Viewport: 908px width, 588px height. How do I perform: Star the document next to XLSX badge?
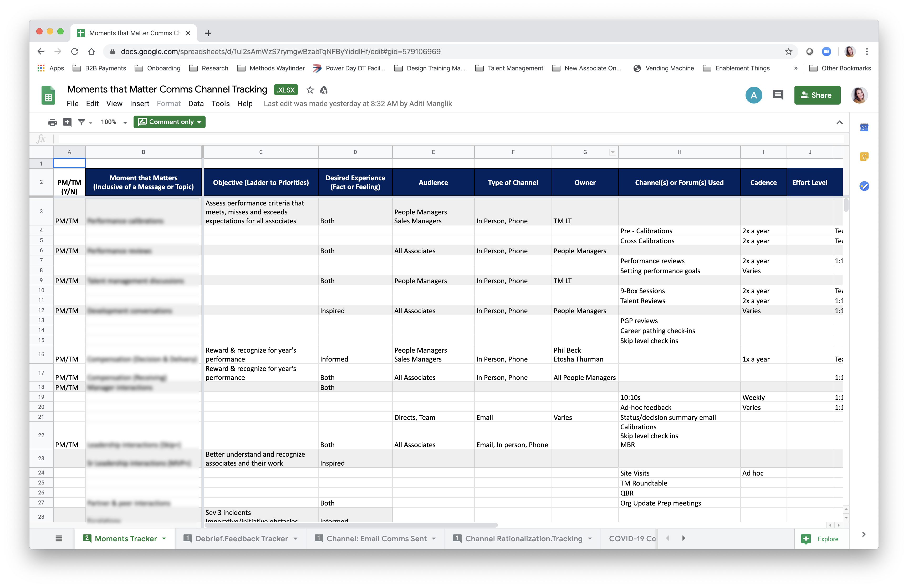coord(310,90)
